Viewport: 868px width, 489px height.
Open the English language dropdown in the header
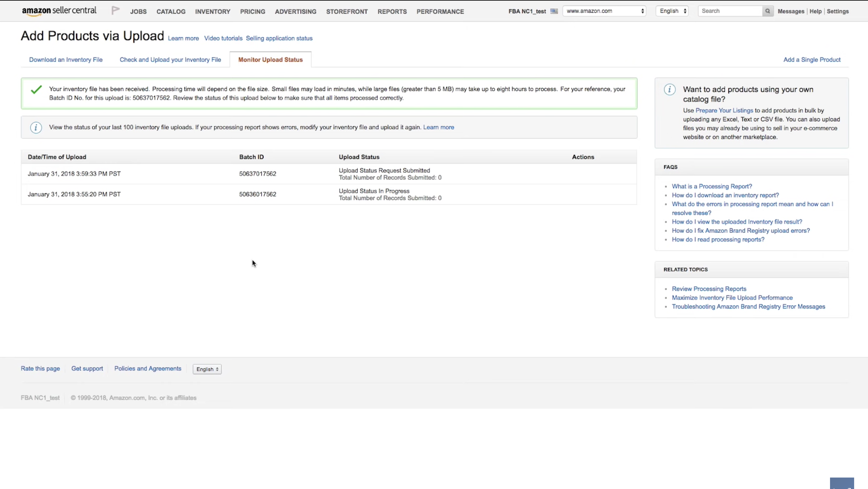[672, 11]
